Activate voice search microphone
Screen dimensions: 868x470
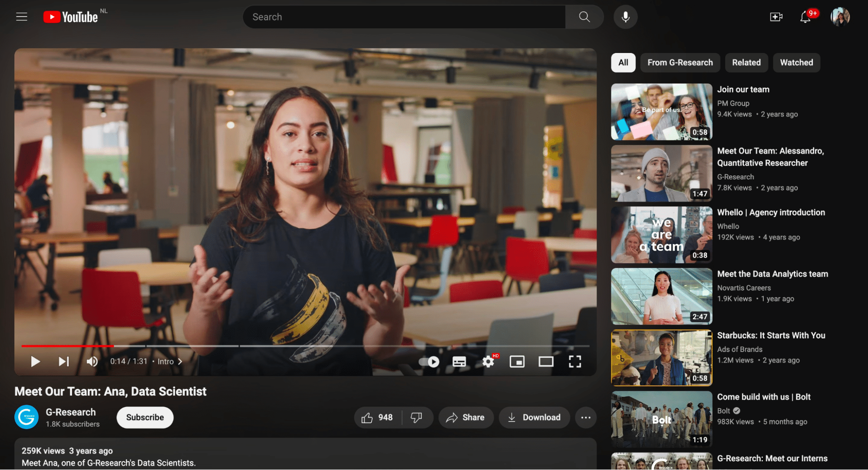625,17
